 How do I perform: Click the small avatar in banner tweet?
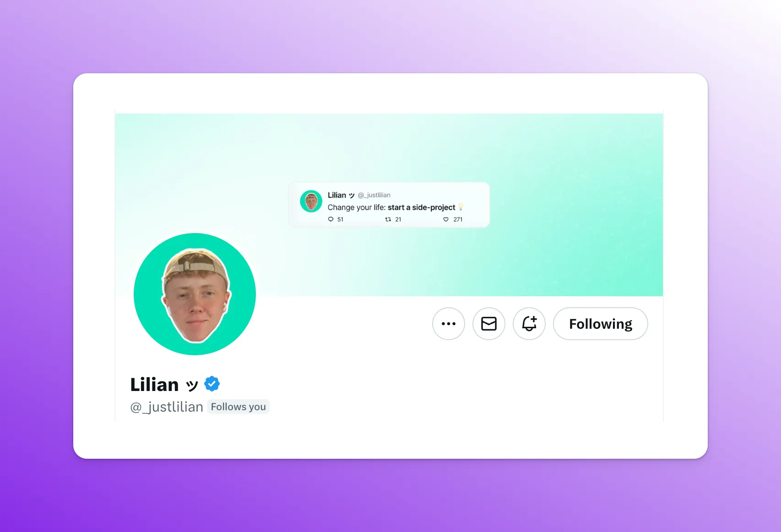[311, 201]
